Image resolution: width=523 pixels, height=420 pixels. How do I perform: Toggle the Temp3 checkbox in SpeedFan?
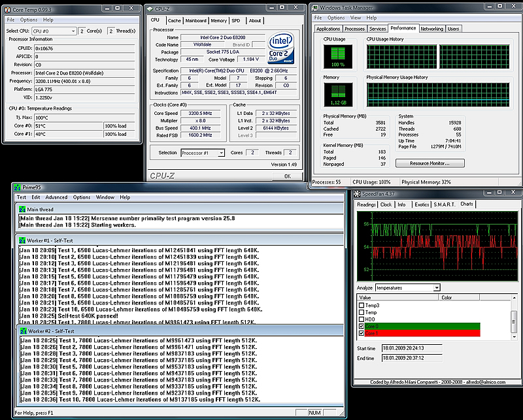(362, 305)
